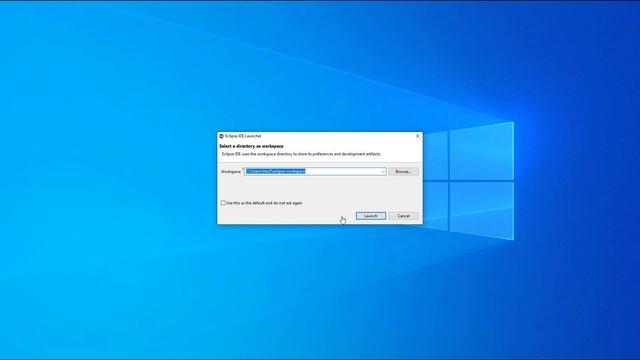
Task: Open the Browse... folder chooser
Action: pos(403,171)
